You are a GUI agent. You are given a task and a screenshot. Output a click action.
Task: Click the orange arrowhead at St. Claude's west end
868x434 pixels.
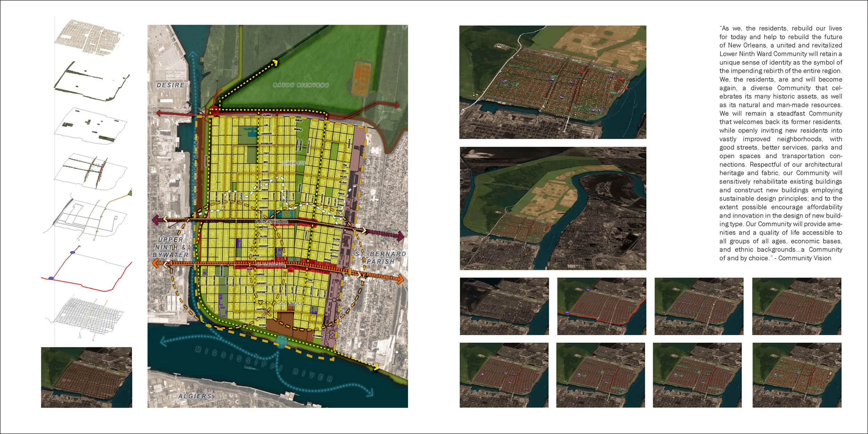pos(156,264)
